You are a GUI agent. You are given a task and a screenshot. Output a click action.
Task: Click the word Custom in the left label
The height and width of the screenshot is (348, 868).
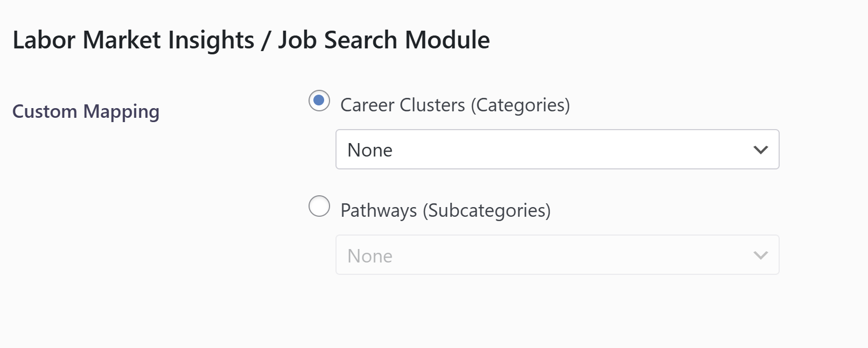[45, 111]
